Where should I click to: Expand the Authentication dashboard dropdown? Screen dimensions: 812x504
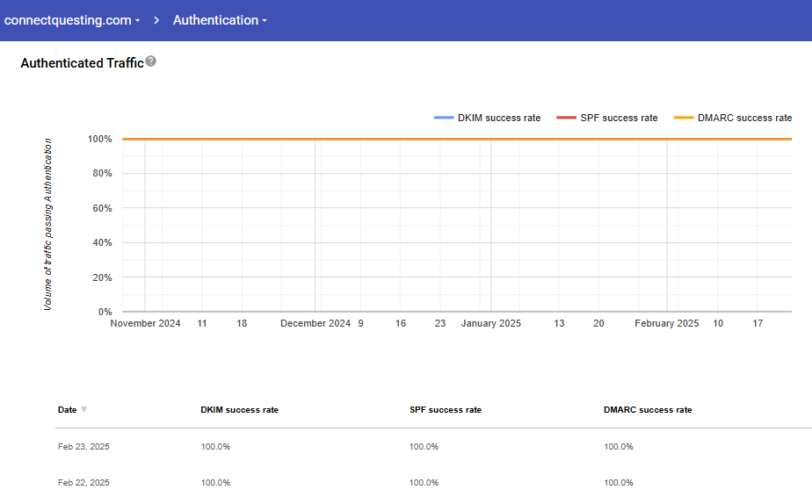220,20
